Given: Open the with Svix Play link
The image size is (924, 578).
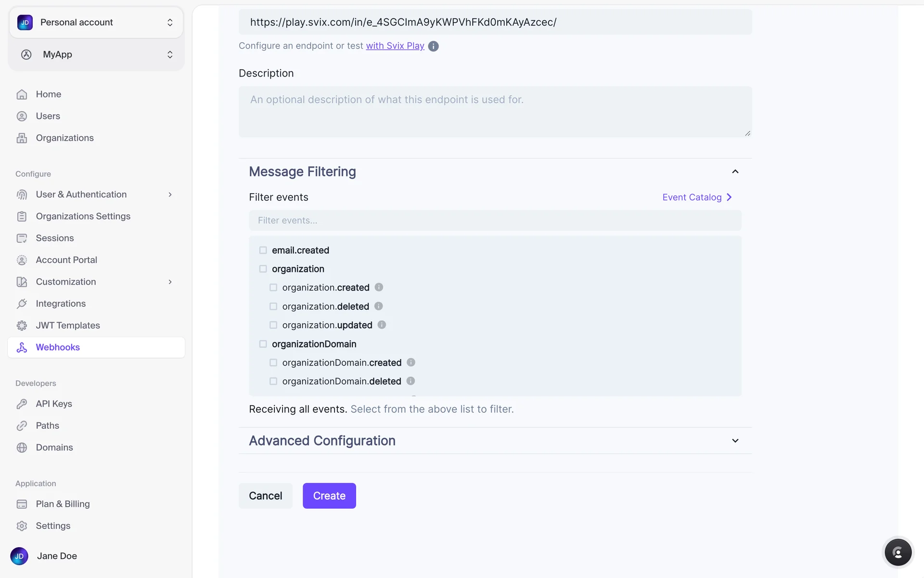Looking at the screenshot, I should click(x=395, y=46).
